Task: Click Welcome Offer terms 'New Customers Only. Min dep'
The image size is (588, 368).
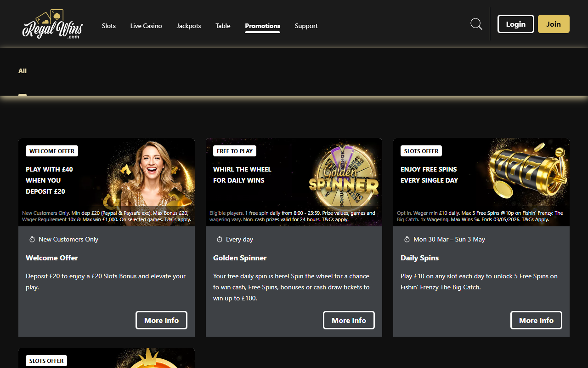Action: tap(107, 216)
